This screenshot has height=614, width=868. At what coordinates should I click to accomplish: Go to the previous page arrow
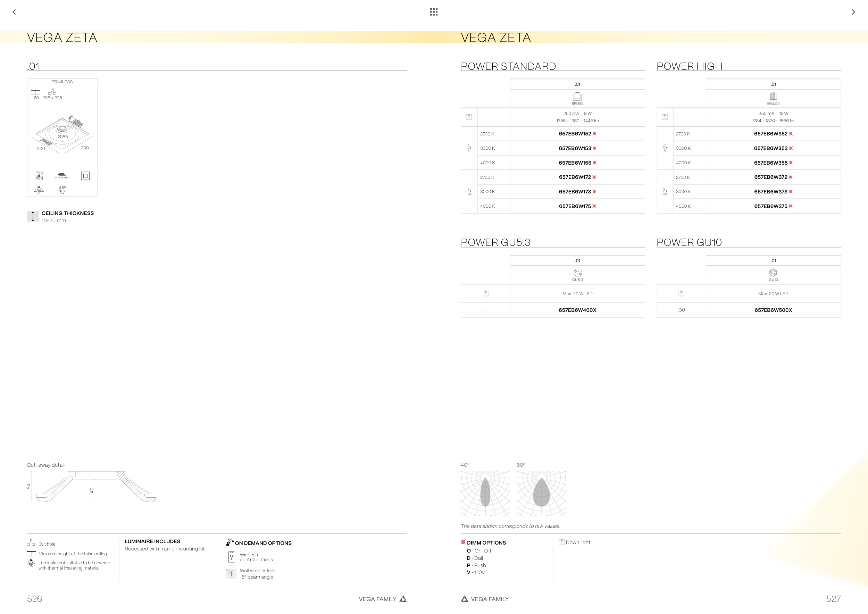click(x=14, y=12)
